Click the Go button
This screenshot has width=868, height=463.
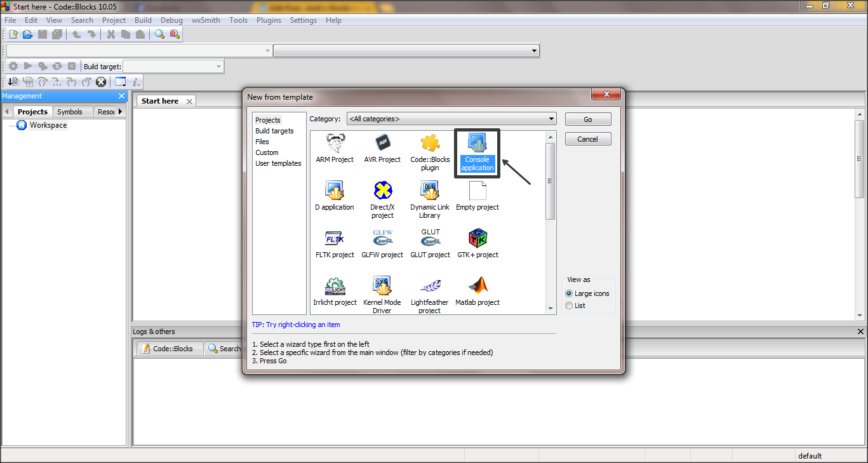pyautogui.click(x=588, y=119)
